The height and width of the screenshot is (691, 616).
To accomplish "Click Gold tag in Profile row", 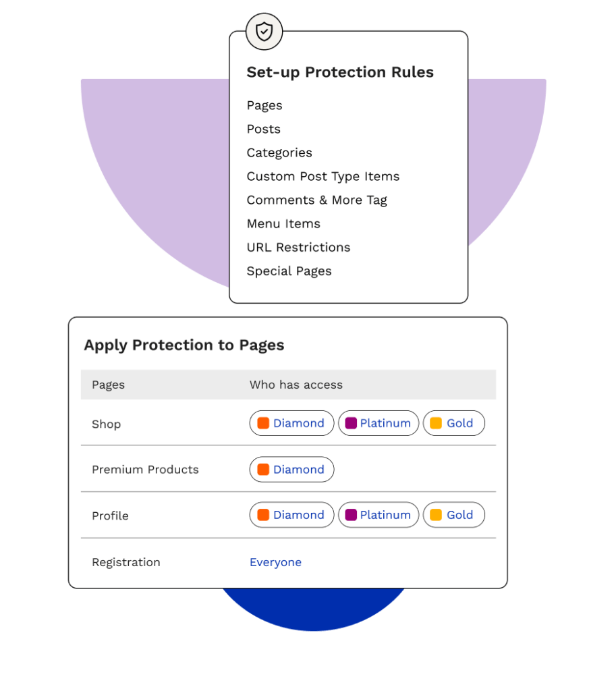I will coord(453,515).
